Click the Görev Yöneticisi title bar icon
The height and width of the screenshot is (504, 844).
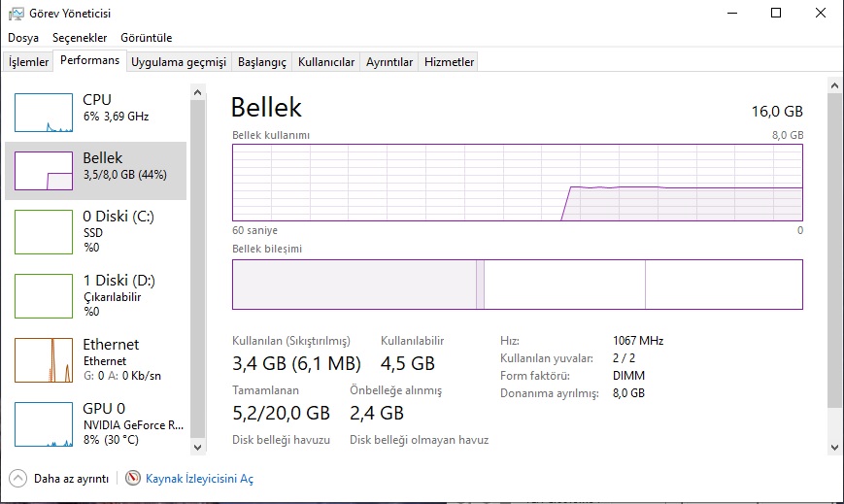click(17, 14)
